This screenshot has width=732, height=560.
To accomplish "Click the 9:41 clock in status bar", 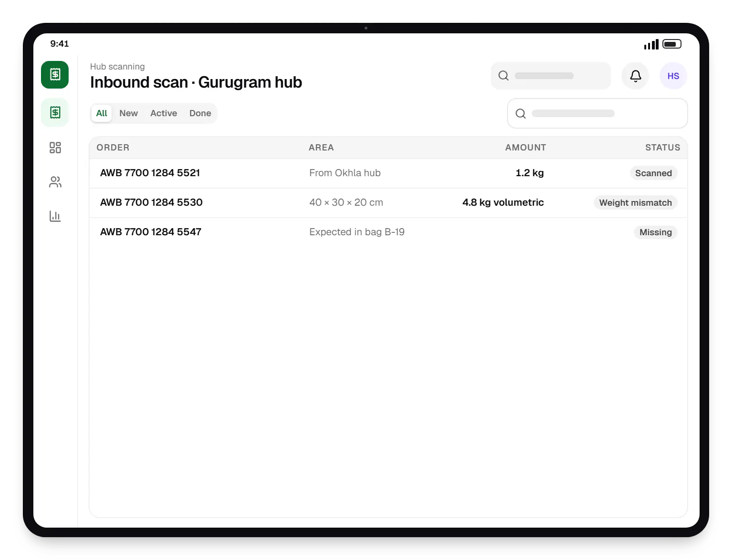I will pos(60,44).
